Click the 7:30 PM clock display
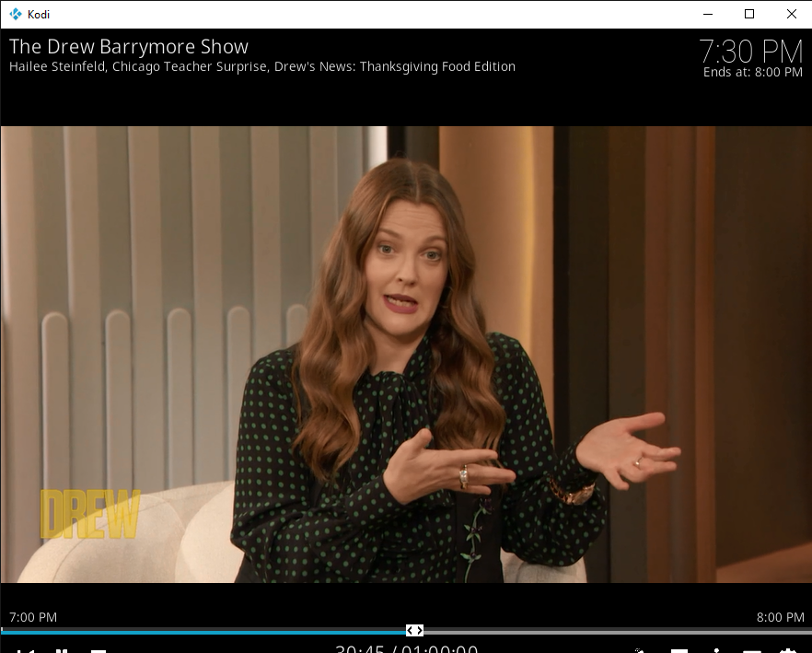Viewport: 812px width, 653px height. click(x=751, y=52)
